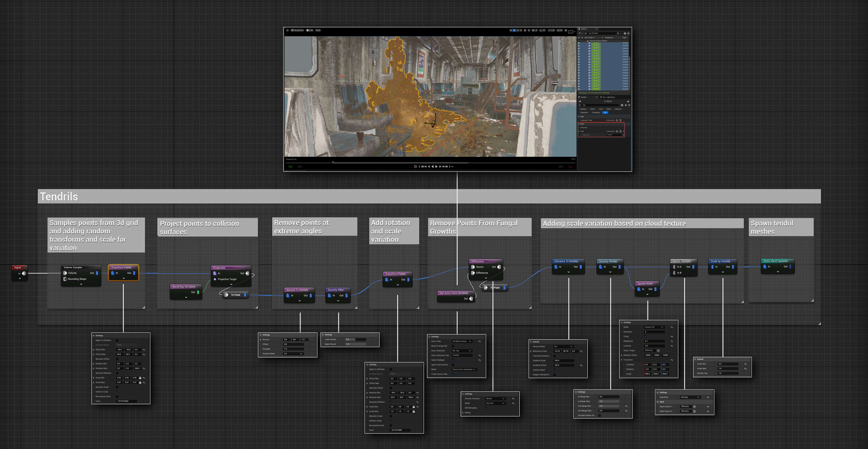
Task: Open the Unlit view mode menu
Action: [x=310, y=30]
